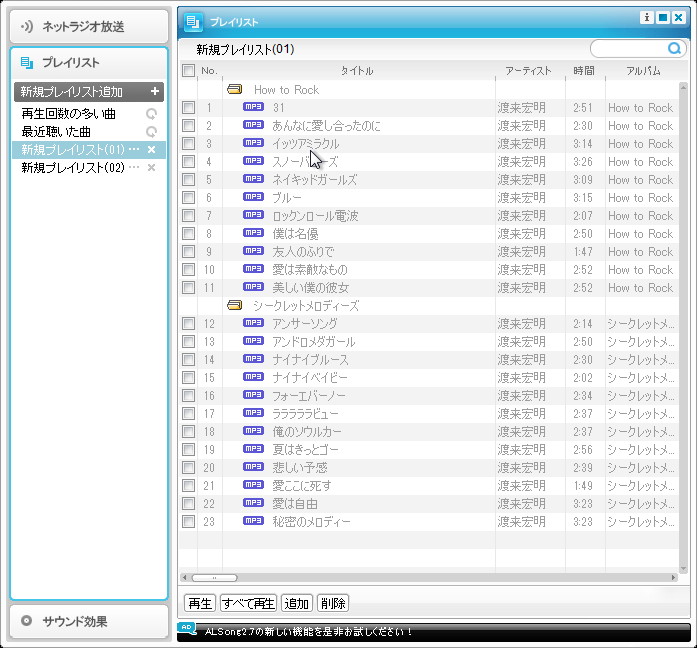Click the 再生 button

click(200, 603)
